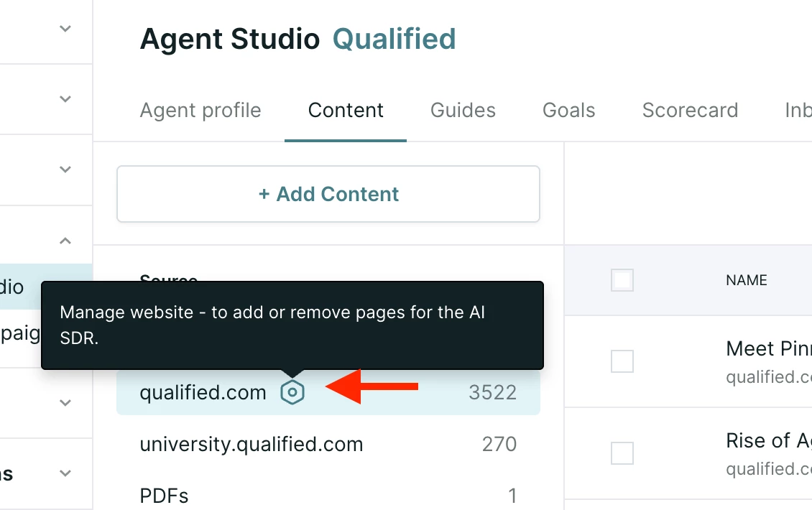Open the qualified.com manage website gear icon
Image resolution: width=812 pixels, height=510 pixels.
pos(292,392)
